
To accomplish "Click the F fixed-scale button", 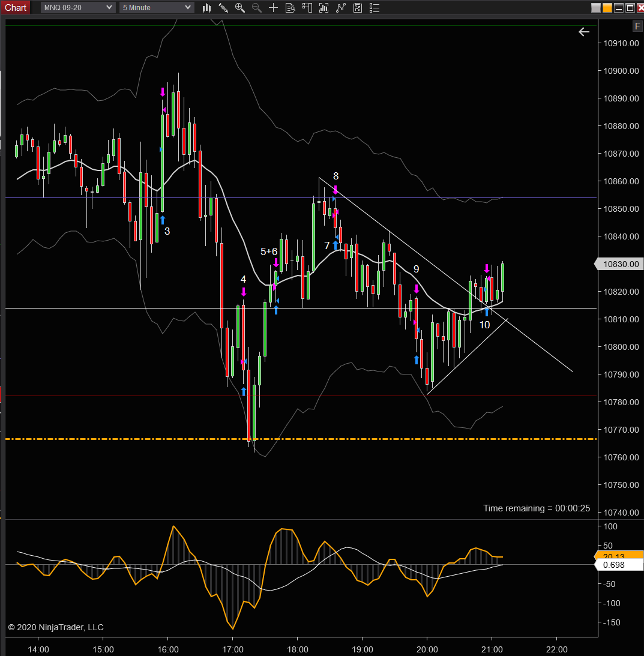I will click(637, 26).
